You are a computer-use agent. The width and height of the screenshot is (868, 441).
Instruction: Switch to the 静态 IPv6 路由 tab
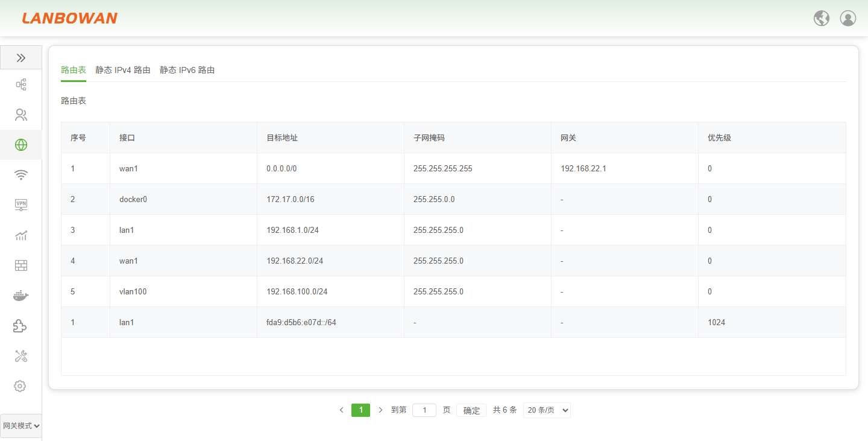point(187,70)
